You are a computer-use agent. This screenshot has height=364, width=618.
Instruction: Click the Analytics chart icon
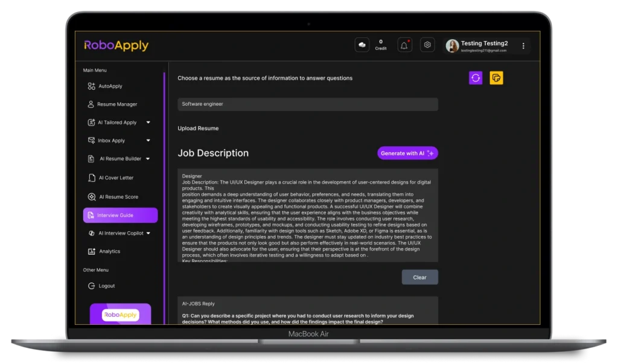92,251
